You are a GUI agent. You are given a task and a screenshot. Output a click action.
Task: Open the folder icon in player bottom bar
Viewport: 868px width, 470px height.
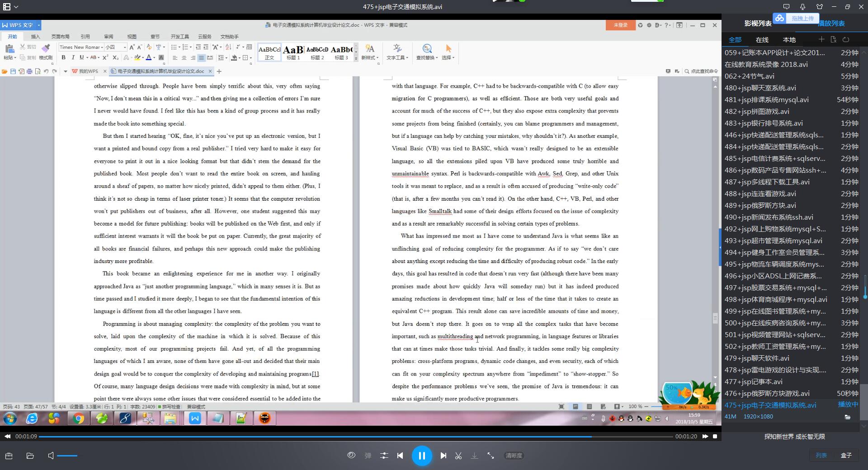point(30,456)
